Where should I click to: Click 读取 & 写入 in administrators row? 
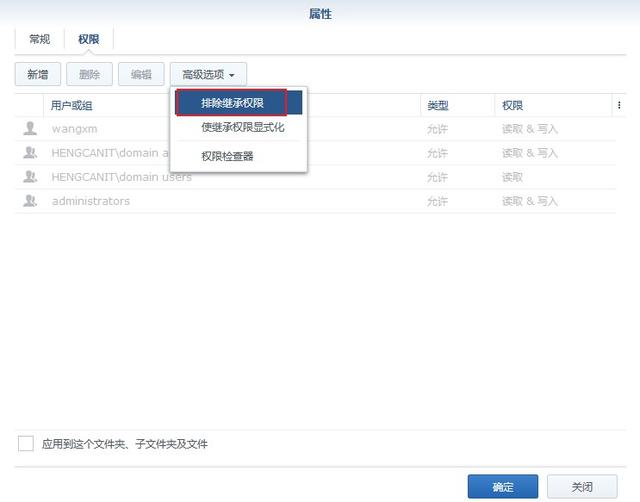[x=529, y=201]
